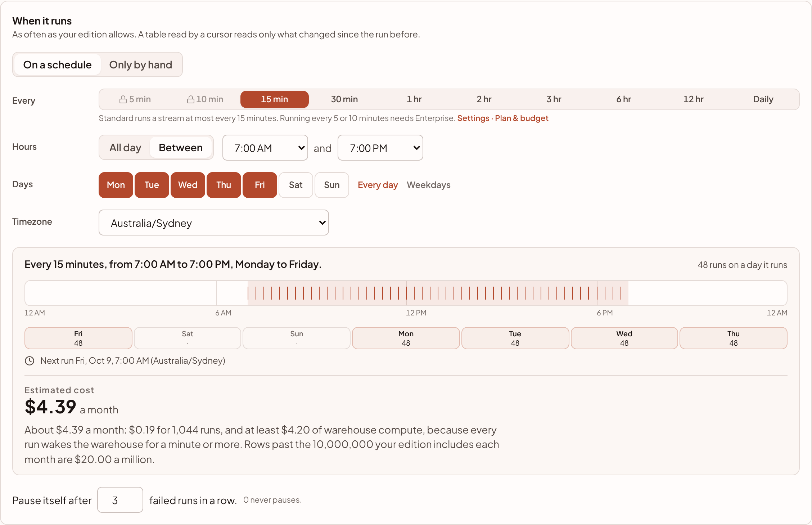Click the Tue 48 day preview card
812x525 pixels.
515,338
